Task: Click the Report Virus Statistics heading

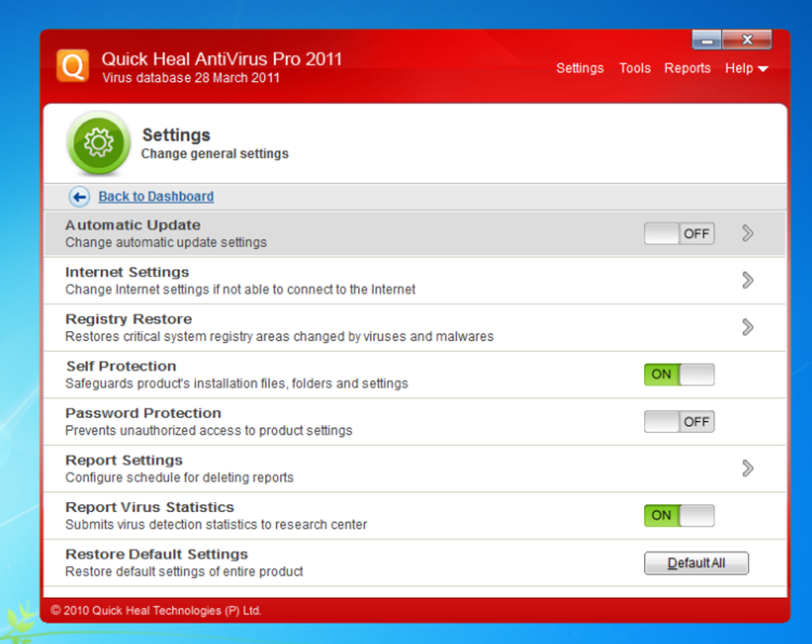Action: point(150,507)
